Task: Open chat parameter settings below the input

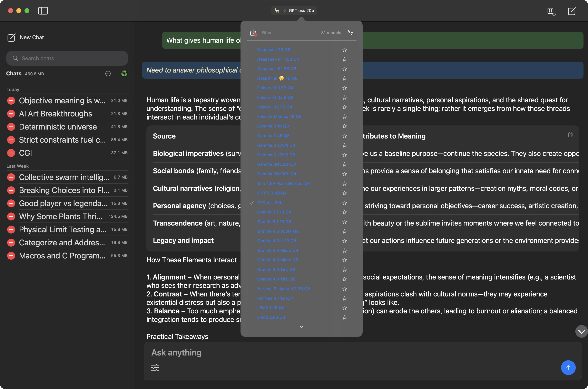Action: (155, 367)
